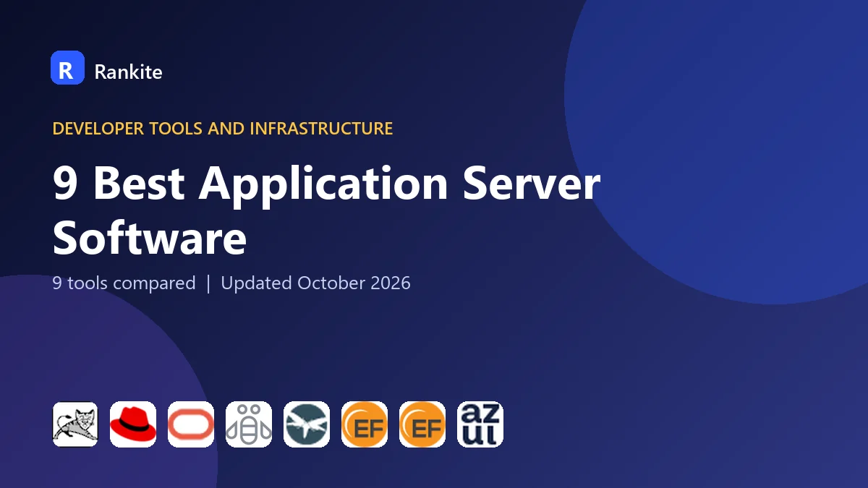
Task: Click the 'Updated October 2026' text
Action: [x=315, y=283]
